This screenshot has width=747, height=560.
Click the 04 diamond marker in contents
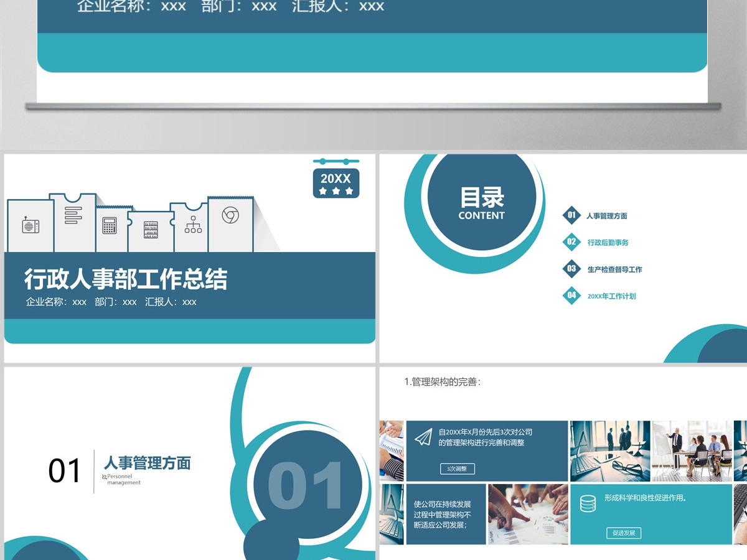[x=571, y=296]
